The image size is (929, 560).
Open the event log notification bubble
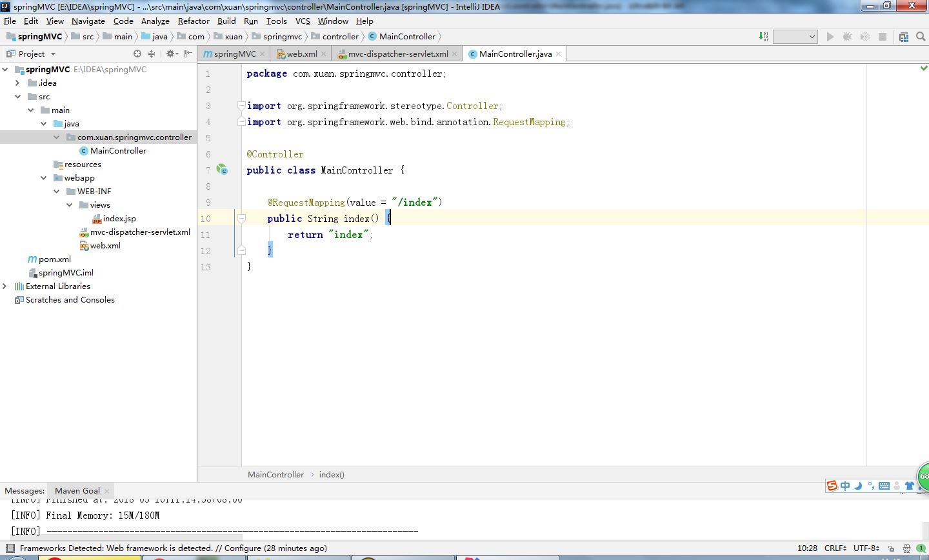point(921,548)
